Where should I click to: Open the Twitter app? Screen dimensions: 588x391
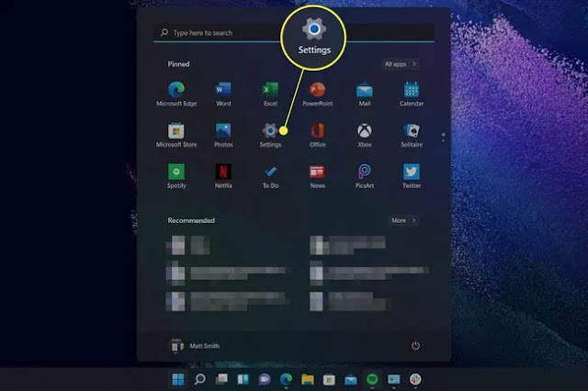coord(412,176)
